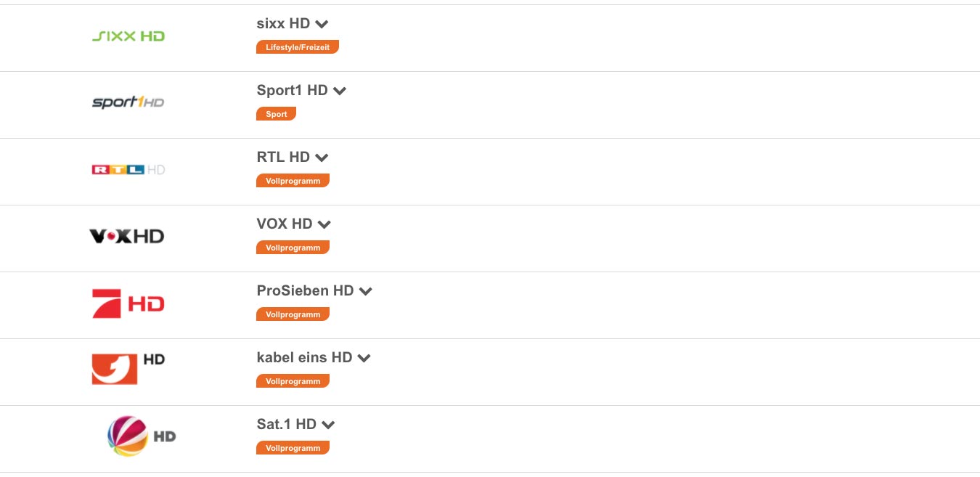Click the ProSieben HD red logo
980x477 pixels.
pyautogui.click(x=128, y=303)
